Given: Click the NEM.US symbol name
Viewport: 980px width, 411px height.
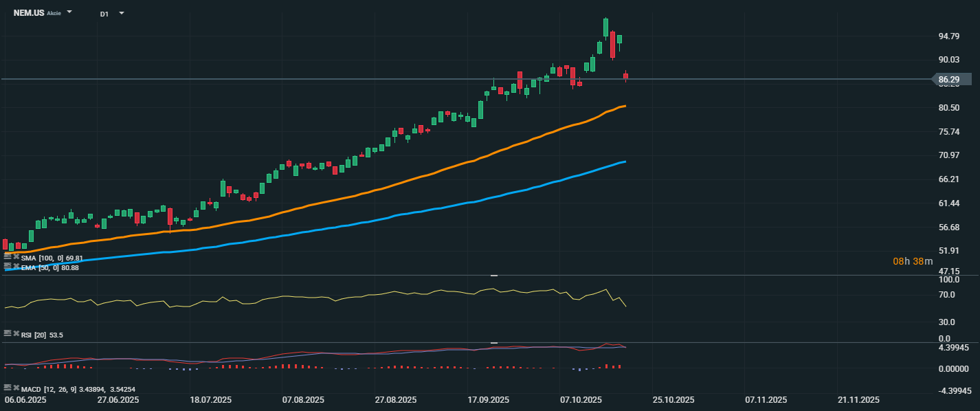Looking at the screenshot, I should tap(28, 13).
